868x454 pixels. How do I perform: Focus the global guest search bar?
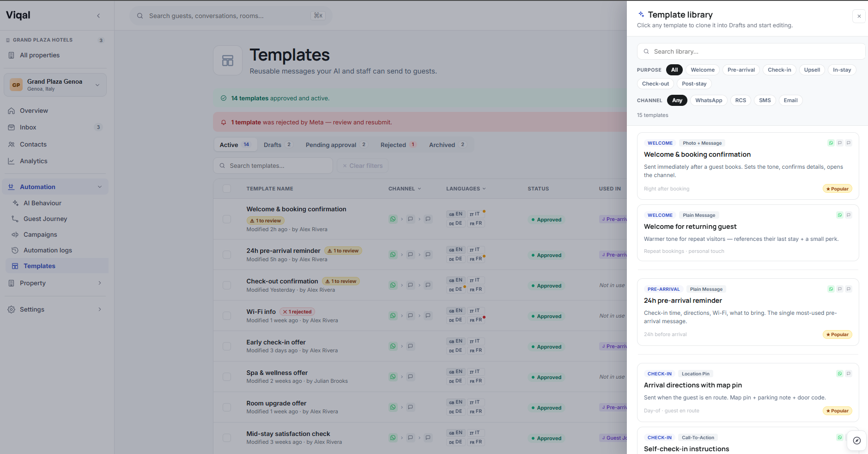coord(231,16)
